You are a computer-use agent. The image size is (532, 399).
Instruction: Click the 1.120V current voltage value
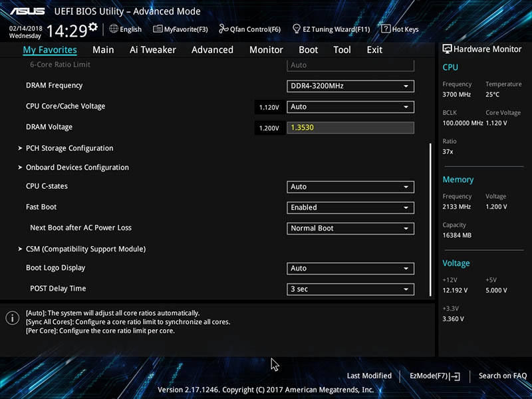(x=269, y=108)
